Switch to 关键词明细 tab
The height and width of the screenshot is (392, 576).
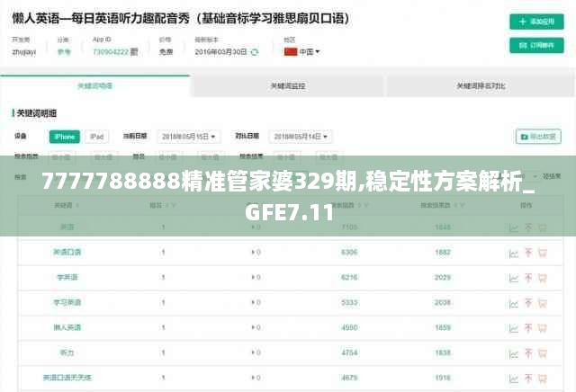(95, 86)
